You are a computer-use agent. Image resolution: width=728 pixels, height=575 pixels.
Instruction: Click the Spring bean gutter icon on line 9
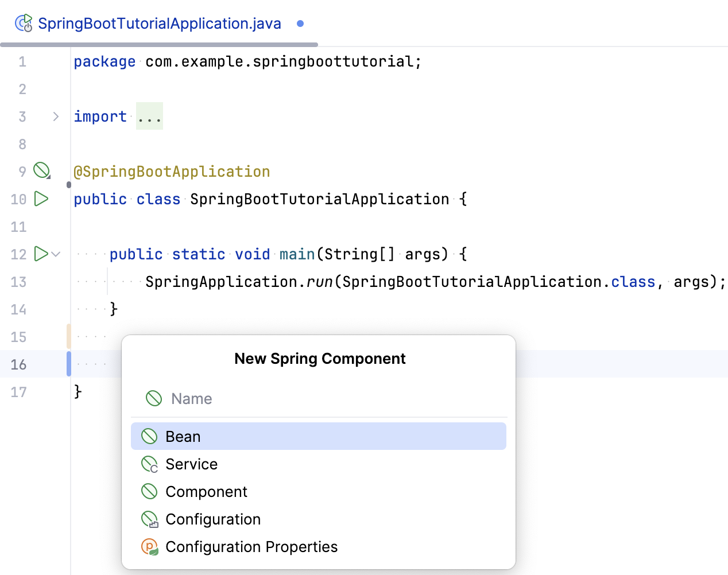point(42,170)
